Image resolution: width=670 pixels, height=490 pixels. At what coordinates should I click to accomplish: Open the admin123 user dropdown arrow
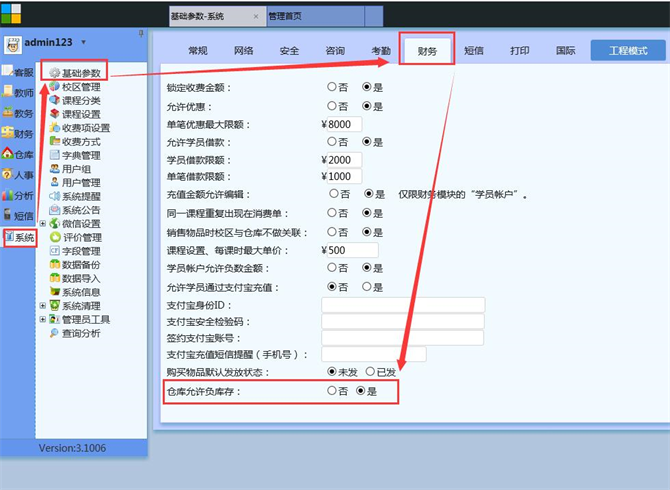(x=84, y=42)
